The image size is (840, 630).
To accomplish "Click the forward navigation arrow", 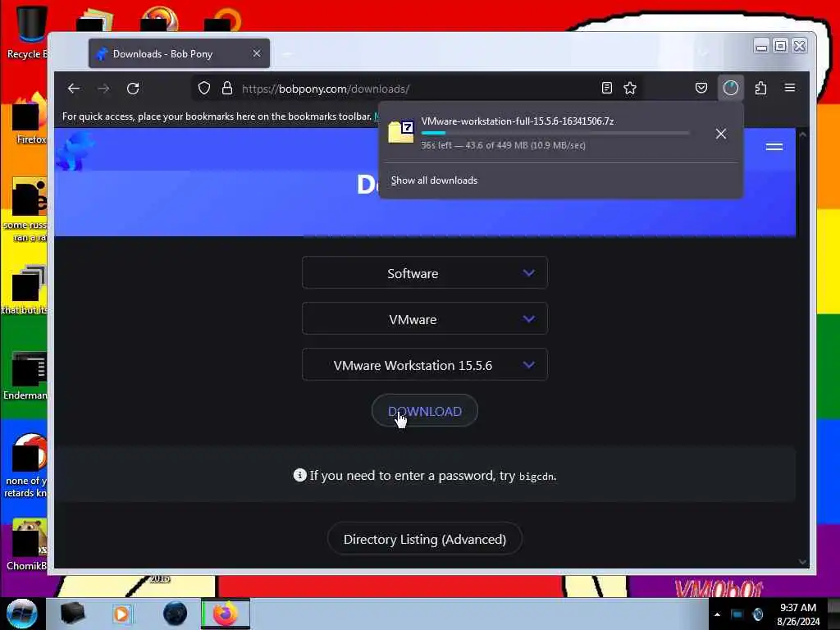I will [103, 89].
